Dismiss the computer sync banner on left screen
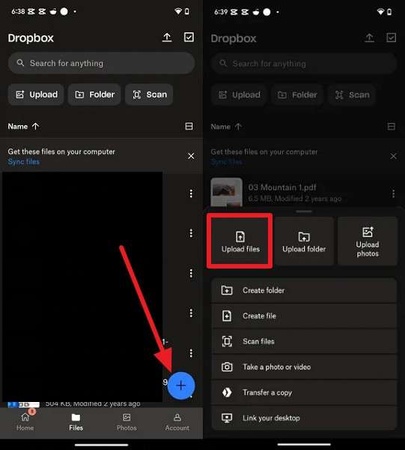Image resolution: width=405 pixels, height=450 pixels. coord(191,156)
